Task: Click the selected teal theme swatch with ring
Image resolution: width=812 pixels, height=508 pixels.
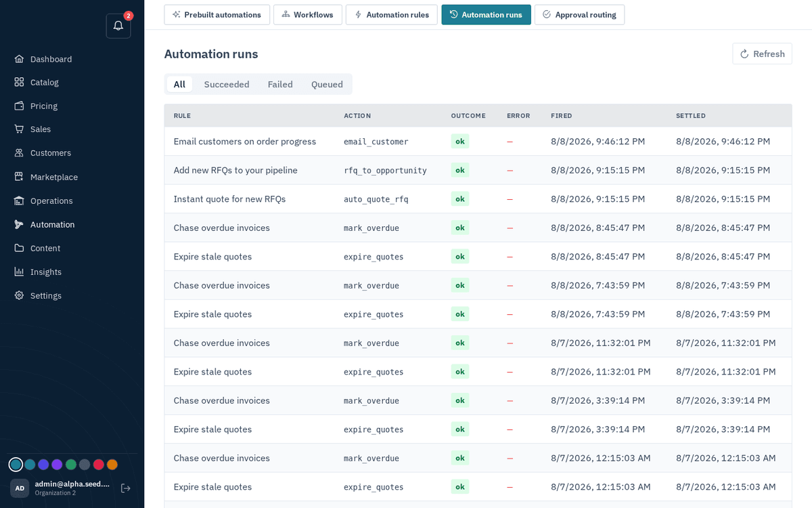Action: pos(16,465)
